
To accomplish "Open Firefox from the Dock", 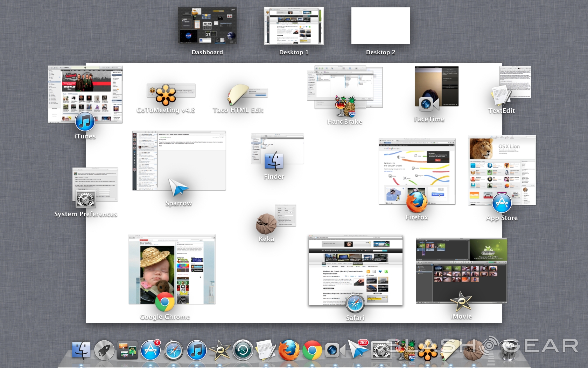I will (x=290, y=350).
